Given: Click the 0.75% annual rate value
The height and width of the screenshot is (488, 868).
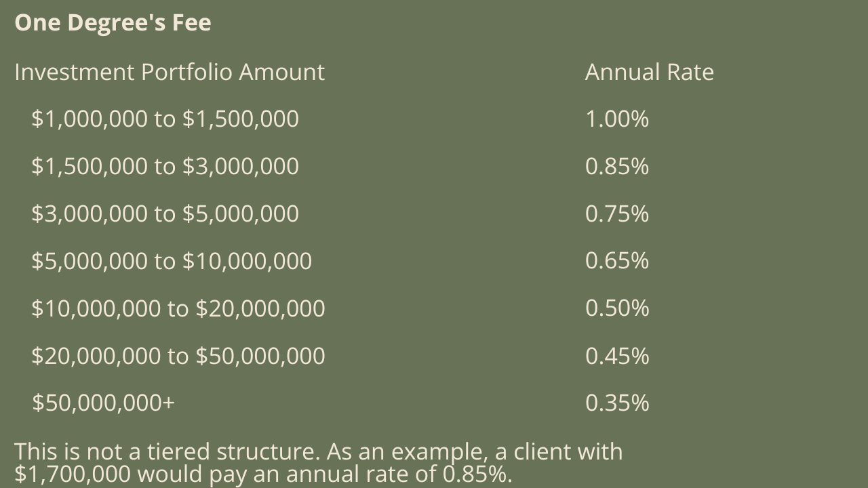Looking at the screenshot, I should (x=616, y=213).
